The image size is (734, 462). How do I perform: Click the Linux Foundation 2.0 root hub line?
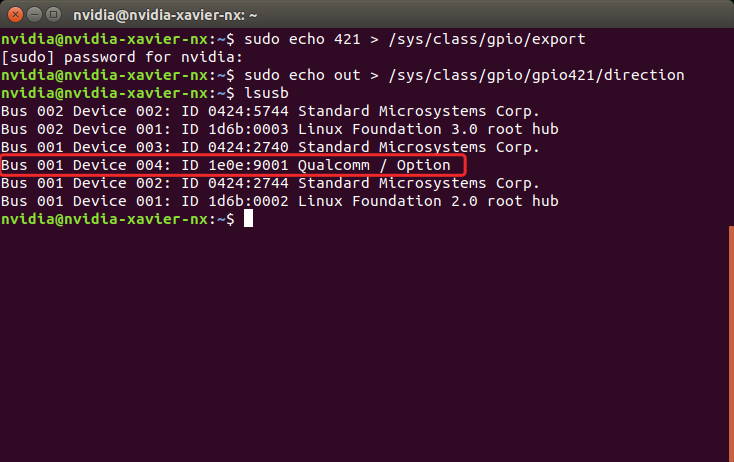279,201
